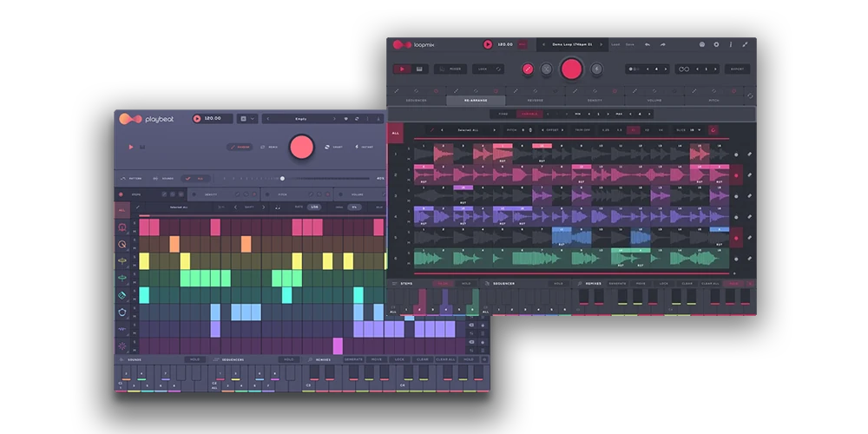This screenshot has height=434, width=868.
Task: Toggle the power icon above Density tab in Loopmix
Action: (x=615, y=91)
